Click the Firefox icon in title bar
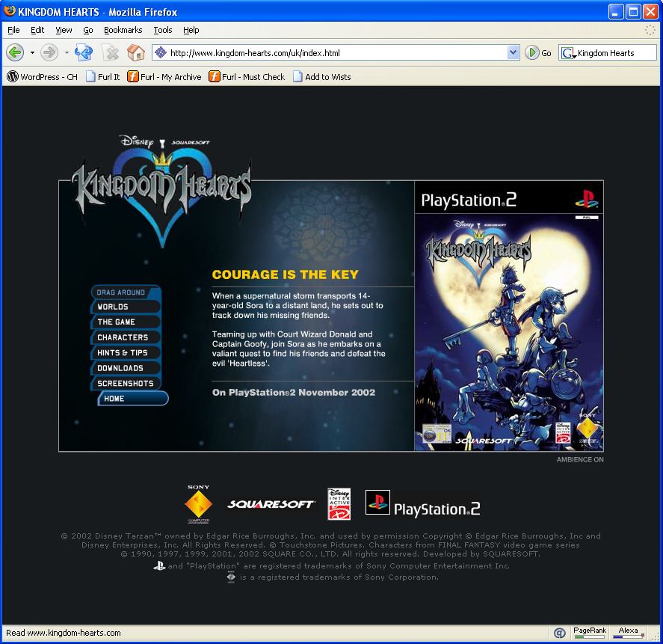663x644 pixels. pyautogui.click(x=10, y=11)
